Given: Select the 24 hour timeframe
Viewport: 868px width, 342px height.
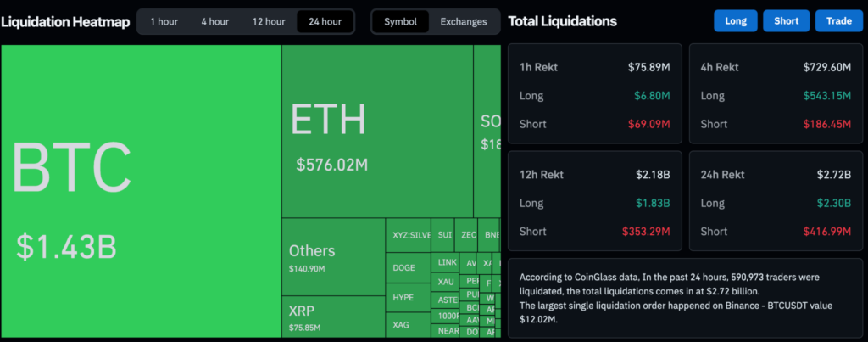Looking at the screenshot, I should [325, 21].
